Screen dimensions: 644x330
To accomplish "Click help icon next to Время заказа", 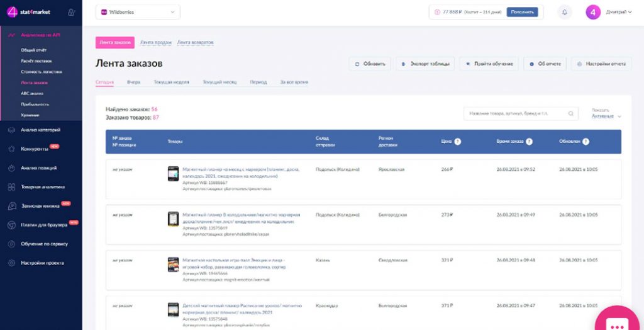I will [x=529, y=142].
